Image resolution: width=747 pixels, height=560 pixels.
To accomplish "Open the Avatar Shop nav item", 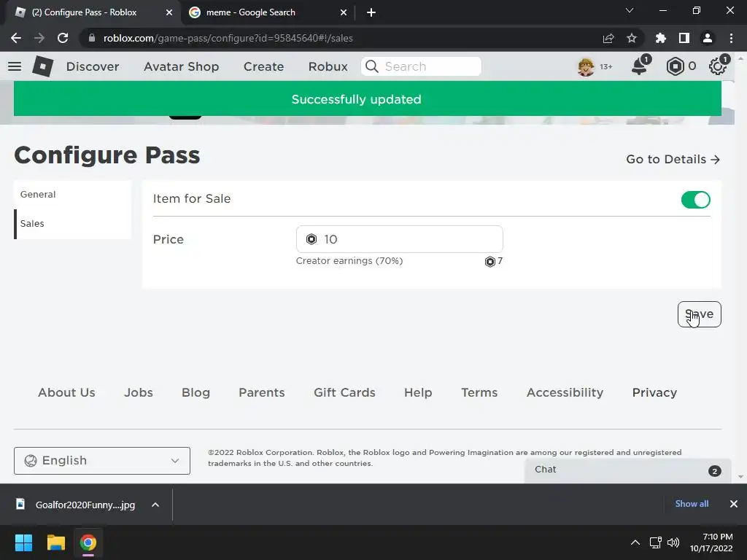I will [181, 66].
